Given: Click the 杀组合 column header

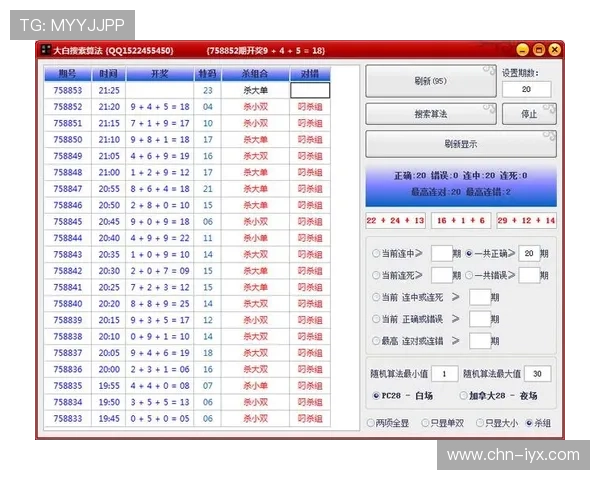Looking at the screenshot, I should click(x=255, y=73).
